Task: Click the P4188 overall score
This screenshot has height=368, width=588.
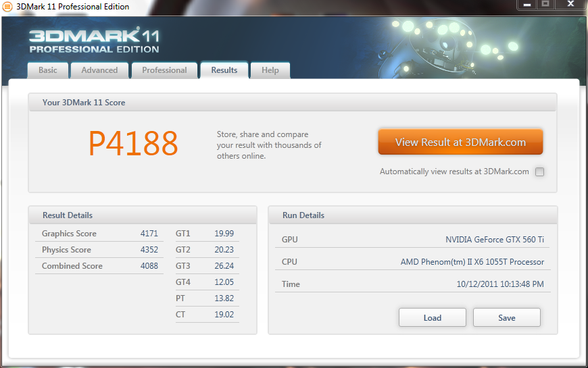Action: 133,144
